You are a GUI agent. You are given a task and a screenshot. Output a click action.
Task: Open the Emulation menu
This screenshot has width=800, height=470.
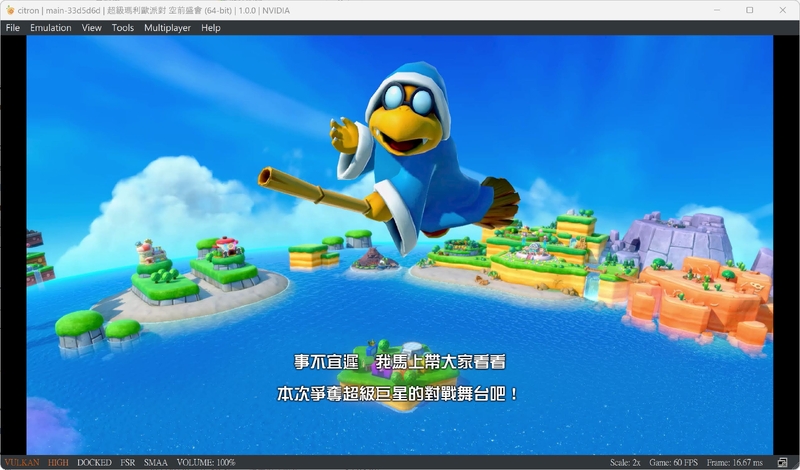51,28
